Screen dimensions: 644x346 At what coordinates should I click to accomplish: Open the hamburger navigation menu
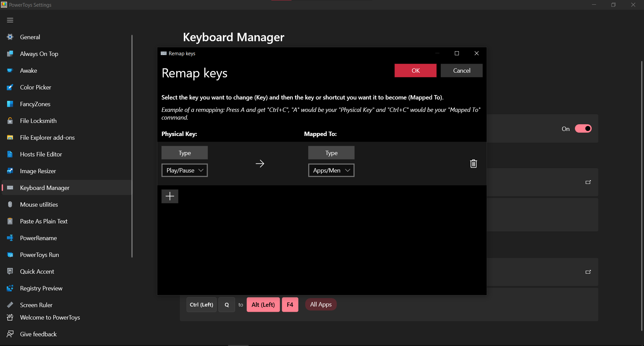(x=10, y=20)
